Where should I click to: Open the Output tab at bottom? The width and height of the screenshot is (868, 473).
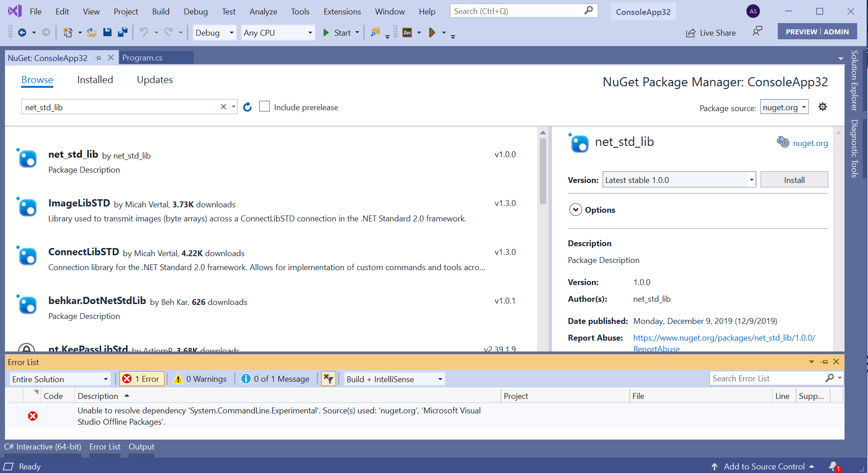click(x=141, y=446)
